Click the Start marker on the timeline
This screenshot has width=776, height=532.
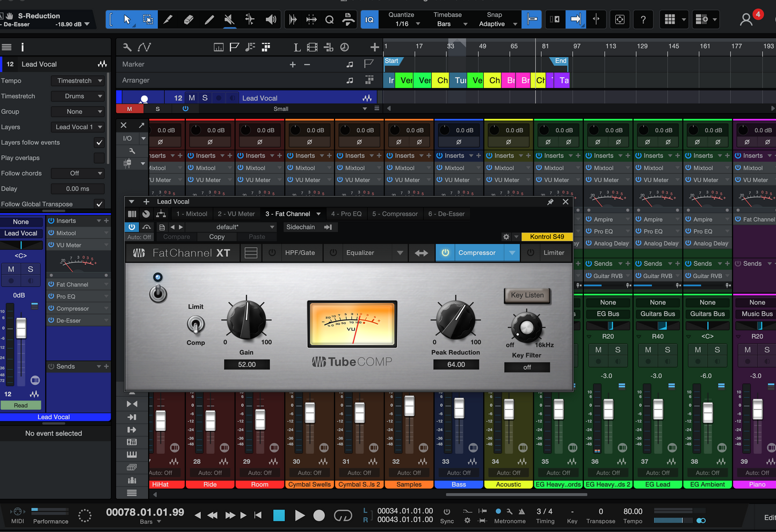pyautogui.click(x=391, y=61)
